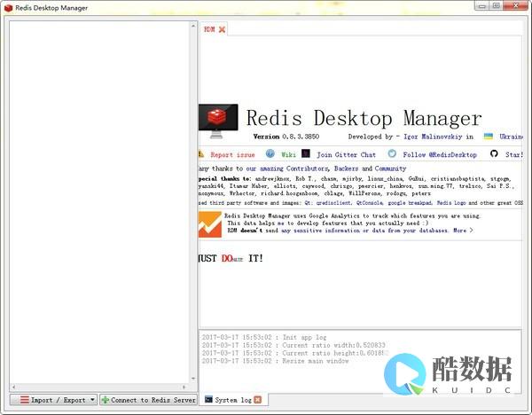Click the Redis Desktop Manager logo image
Screen dimensions: 532x415
[218, 121]
